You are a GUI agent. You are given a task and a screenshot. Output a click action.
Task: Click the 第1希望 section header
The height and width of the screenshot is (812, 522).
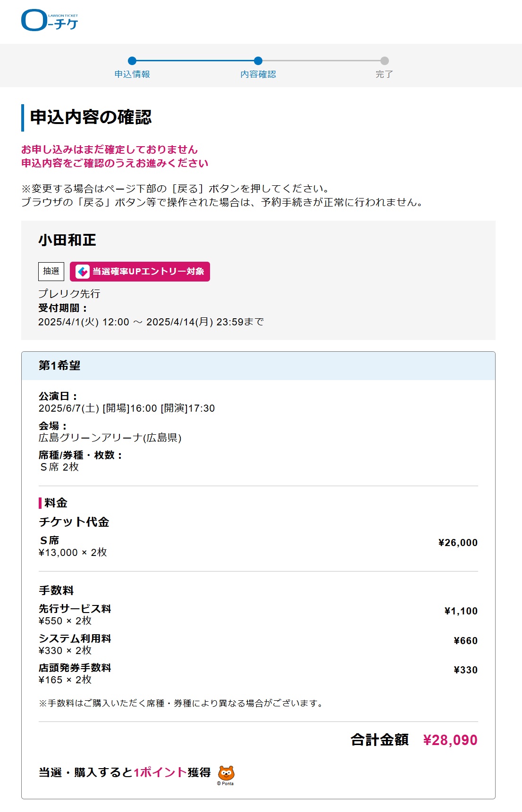(x=258, y=366)
